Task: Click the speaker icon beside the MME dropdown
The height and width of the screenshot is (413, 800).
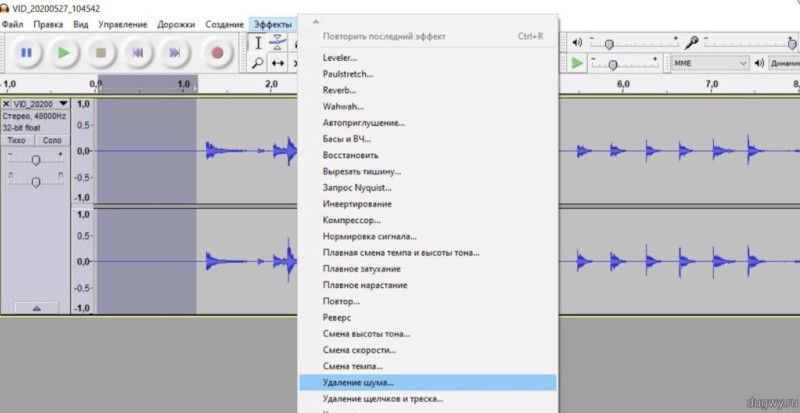Action: 760,63
